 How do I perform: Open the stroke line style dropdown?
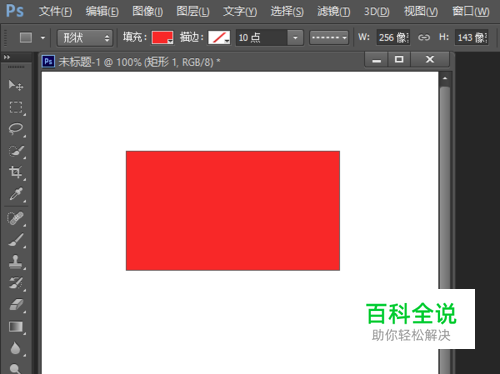point(329,38)
